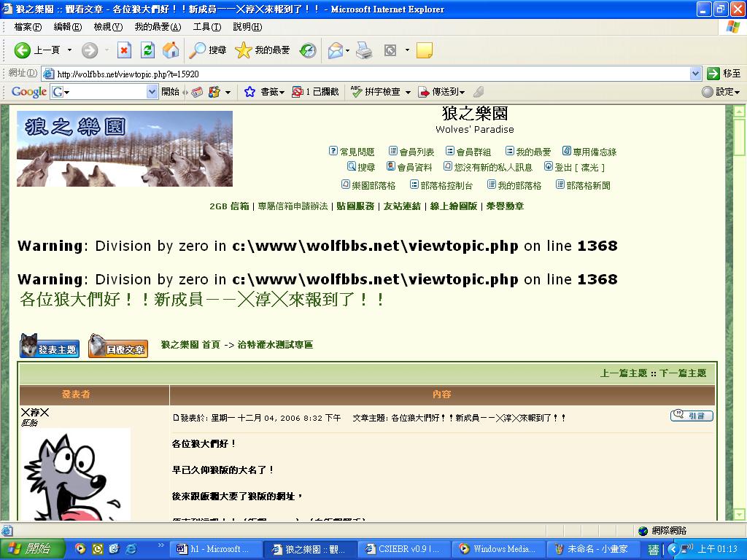The width and height of the screenshot is (747, 560).
Task: Refresh the page with the Refresh icon
Action: click(x=147, y=50)
